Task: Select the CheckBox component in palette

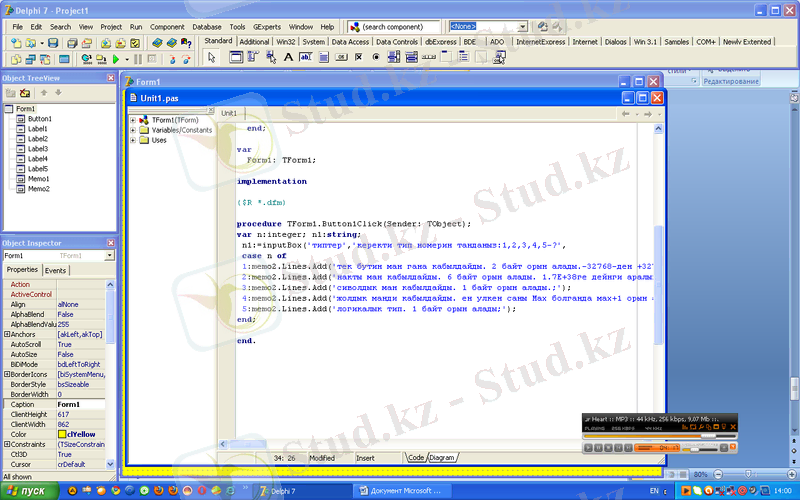Action: 358,57
